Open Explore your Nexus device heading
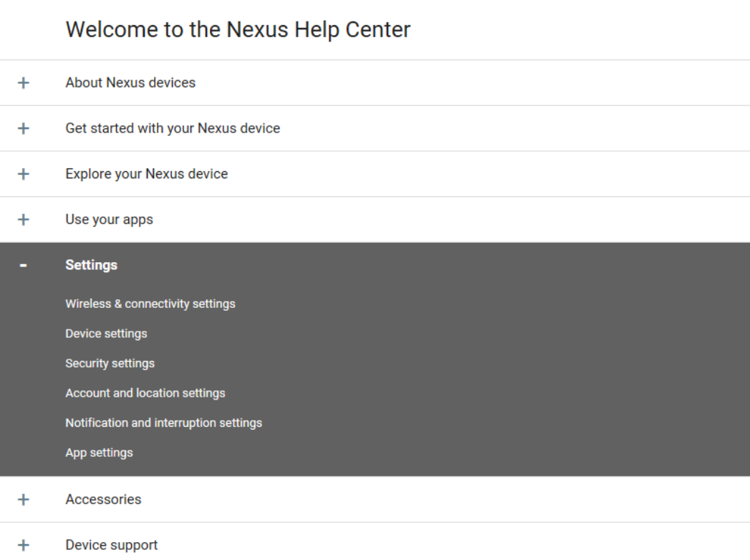 tap(146, 173)
